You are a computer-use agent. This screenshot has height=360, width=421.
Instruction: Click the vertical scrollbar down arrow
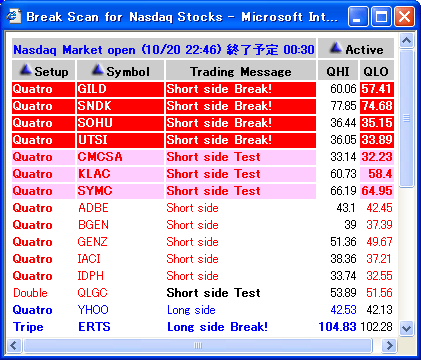click(406, 328)
